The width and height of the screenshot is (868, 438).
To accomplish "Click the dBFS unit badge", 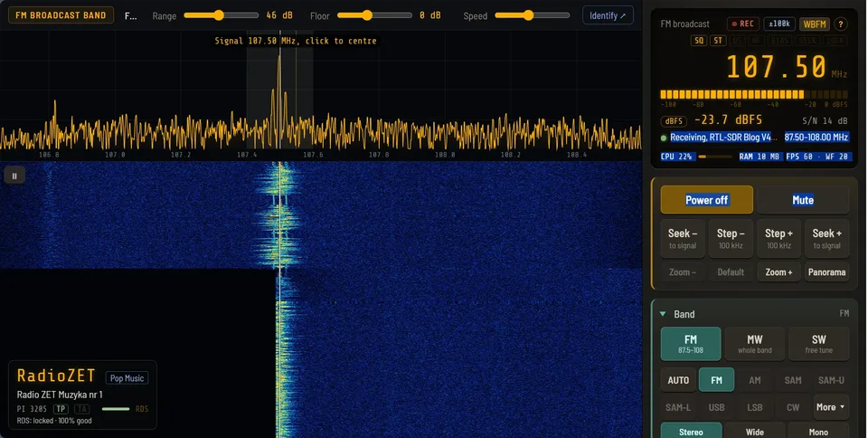I will click(674, 120).
